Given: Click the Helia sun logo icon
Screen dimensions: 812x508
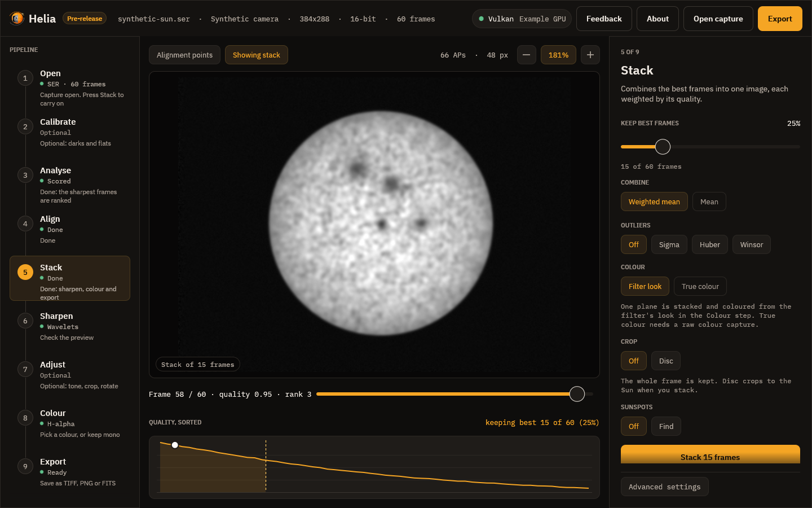Looking at the screenshot, I should tap(17, 19).
